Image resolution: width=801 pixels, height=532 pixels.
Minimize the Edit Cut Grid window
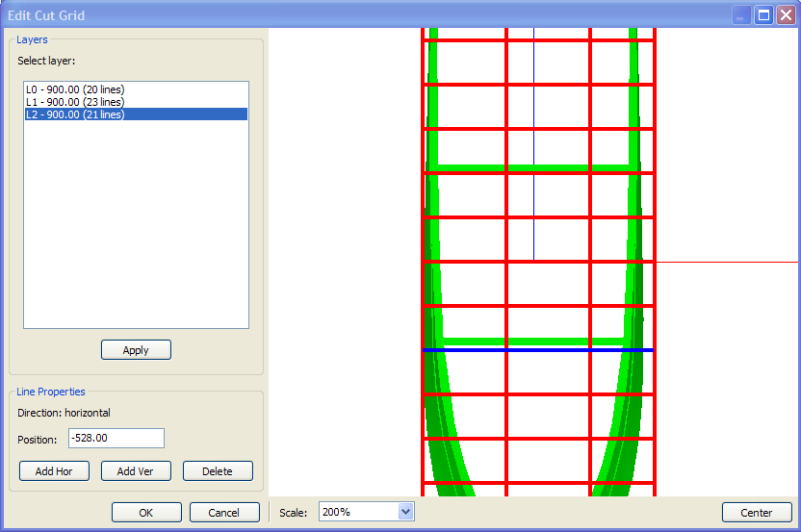coord(741,15)
